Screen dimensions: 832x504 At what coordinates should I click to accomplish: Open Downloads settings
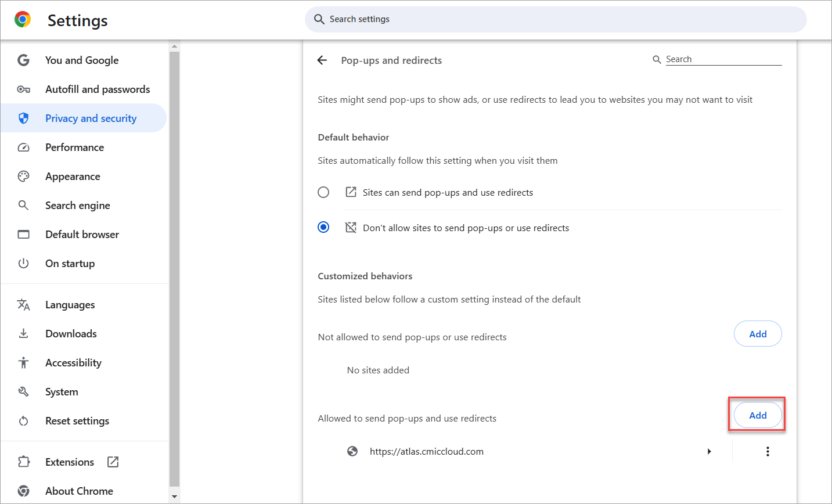coord(84,334)
